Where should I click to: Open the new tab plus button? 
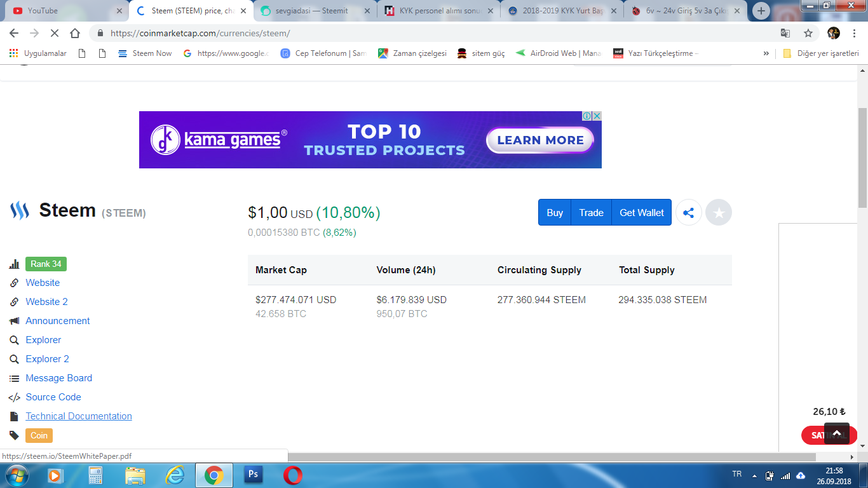click(761, 11)
